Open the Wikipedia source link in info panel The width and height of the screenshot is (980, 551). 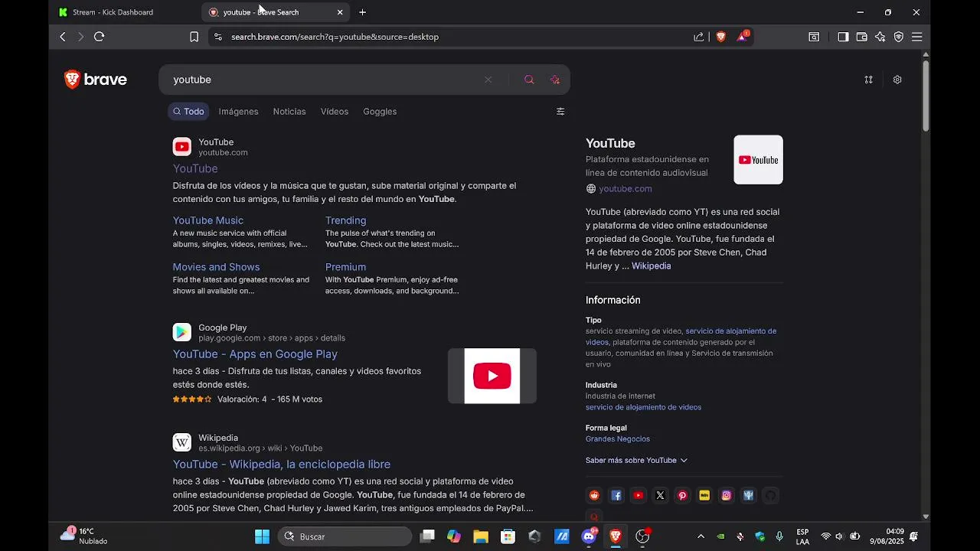pos(651,266)
